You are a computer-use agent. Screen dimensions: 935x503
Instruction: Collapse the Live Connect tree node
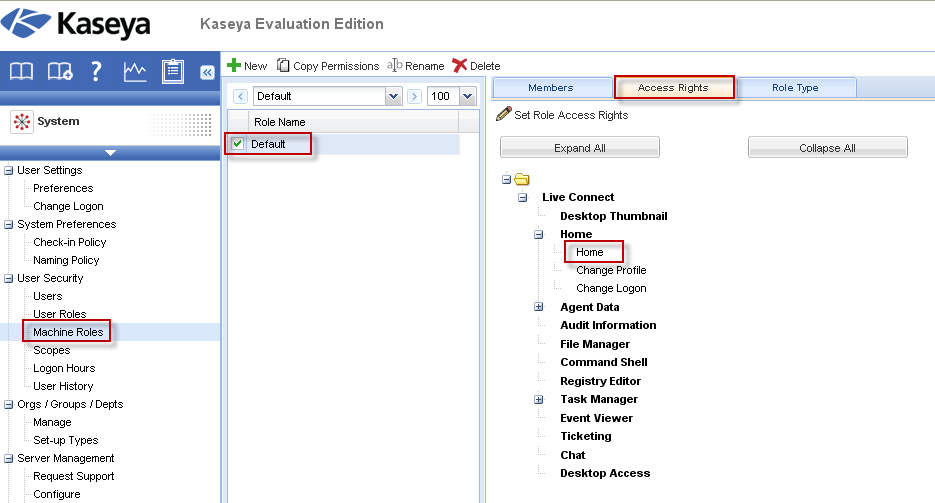click(522, 198)
